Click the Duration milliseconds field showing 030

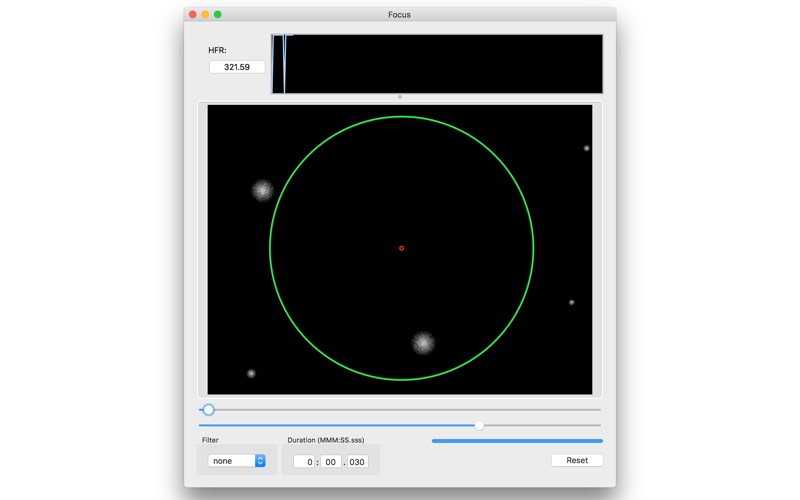357,462
